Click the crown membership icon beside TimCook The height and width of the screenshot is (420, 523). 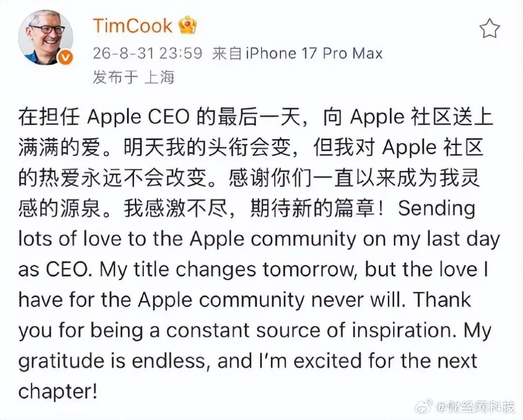(188, 25)
